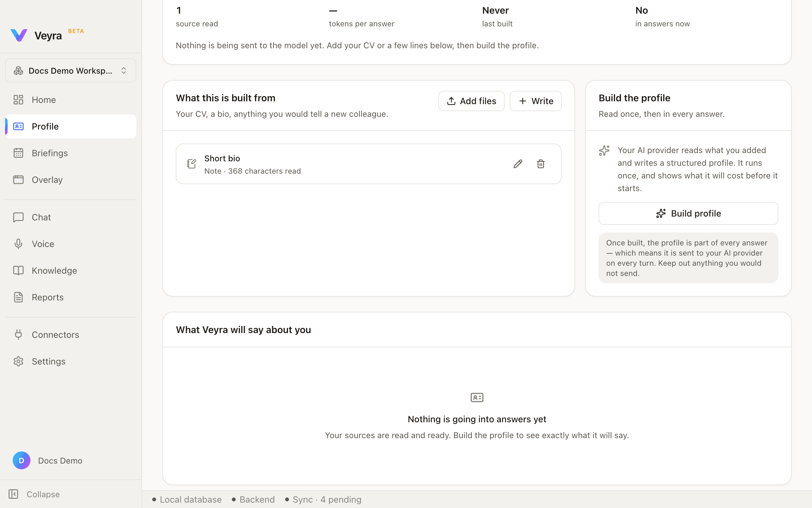The image size is (812, 508).
Task: Click the Voice microphone icon
Action: point(18,244)
